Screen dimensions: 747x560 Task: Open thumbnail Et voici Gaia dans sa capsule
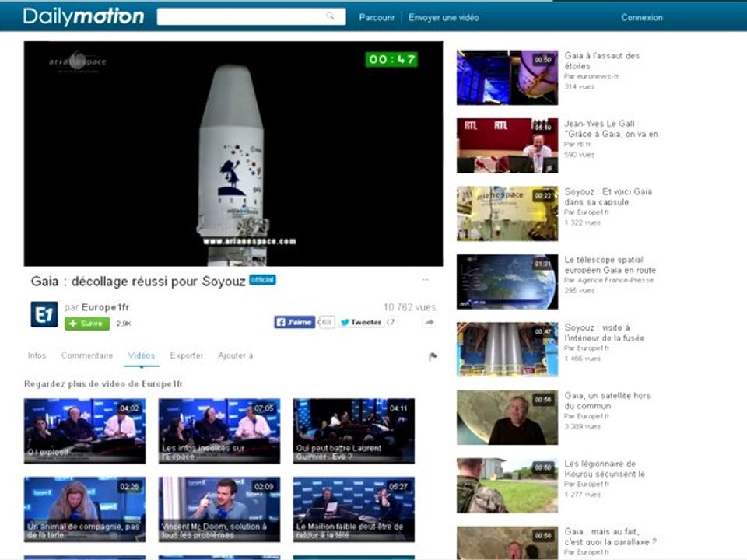pos(507,213)
